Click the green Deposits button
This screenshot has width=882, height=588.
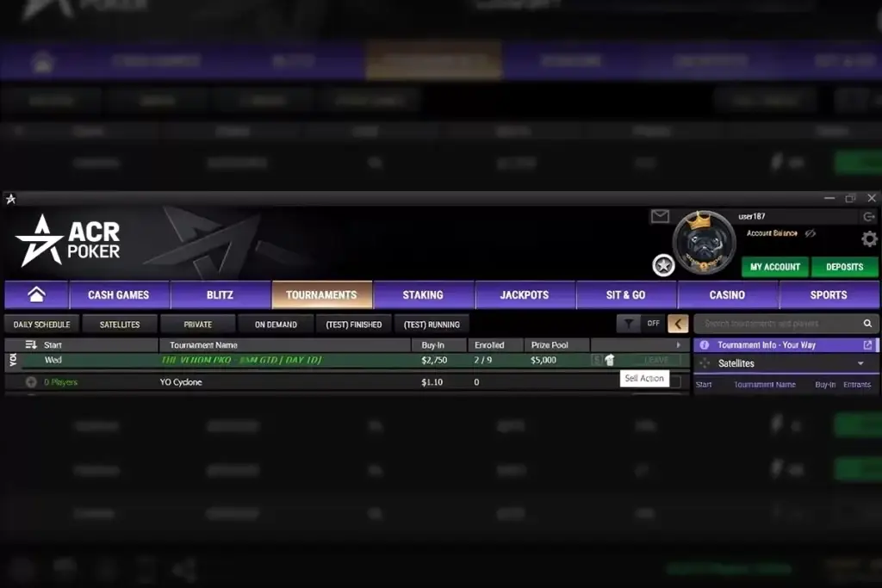point(844,267)
